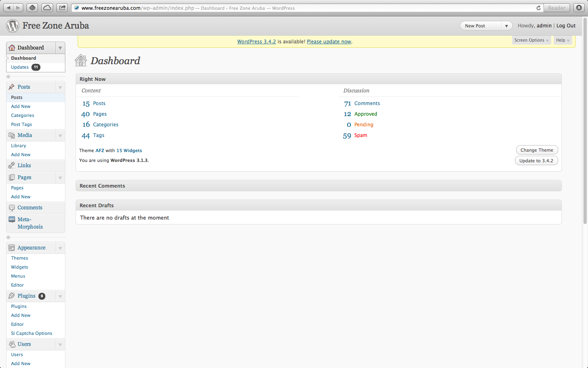
Task: Collapse the Plugins menu arrow
Action: (60, 296)
